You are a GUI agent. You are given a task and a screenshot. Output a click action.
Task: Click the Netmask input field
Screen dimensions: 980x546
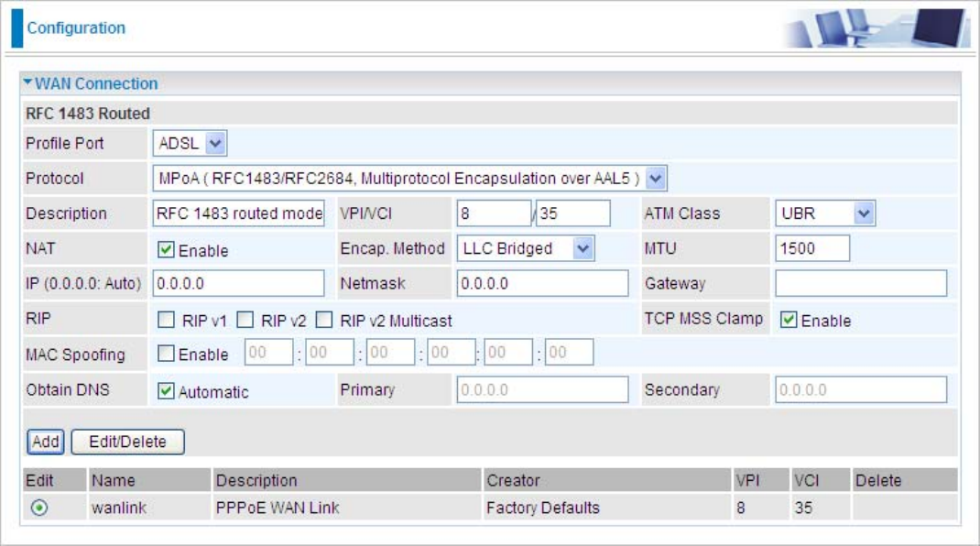(542, 283)
